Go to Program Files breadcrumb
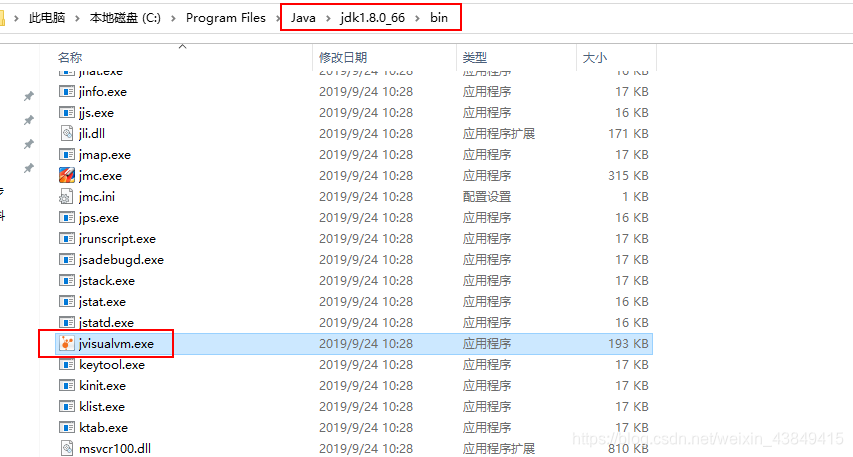853x457 pixels. point(226,18)
